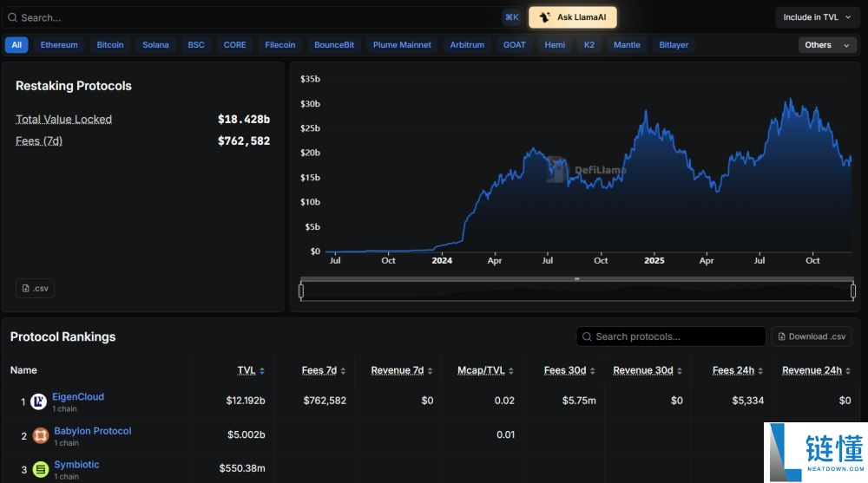This screenshot has width=868, height=483.
Task: Expand the Others chains dropdown
Action: pos(827,45)
